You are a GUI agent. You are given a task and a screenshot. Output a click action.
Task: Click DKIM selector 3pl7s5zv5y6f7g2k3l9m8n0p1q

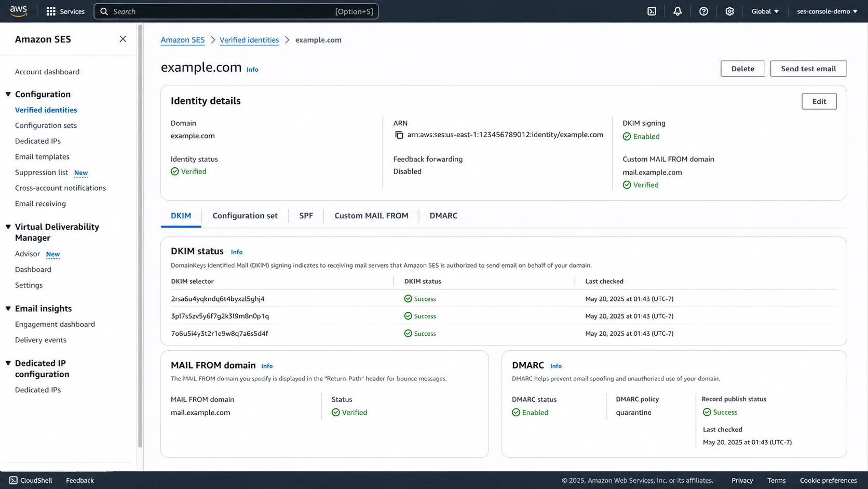(220, 316)
